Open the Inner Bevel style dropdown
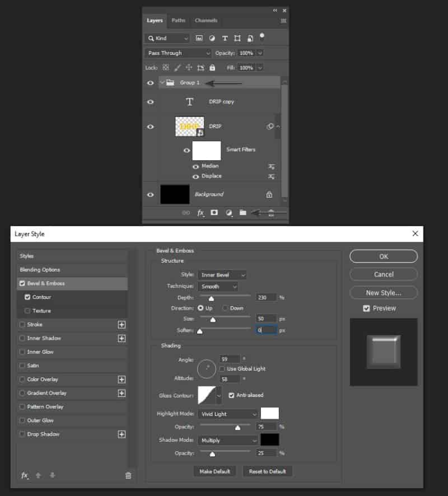 click(222, 275)
